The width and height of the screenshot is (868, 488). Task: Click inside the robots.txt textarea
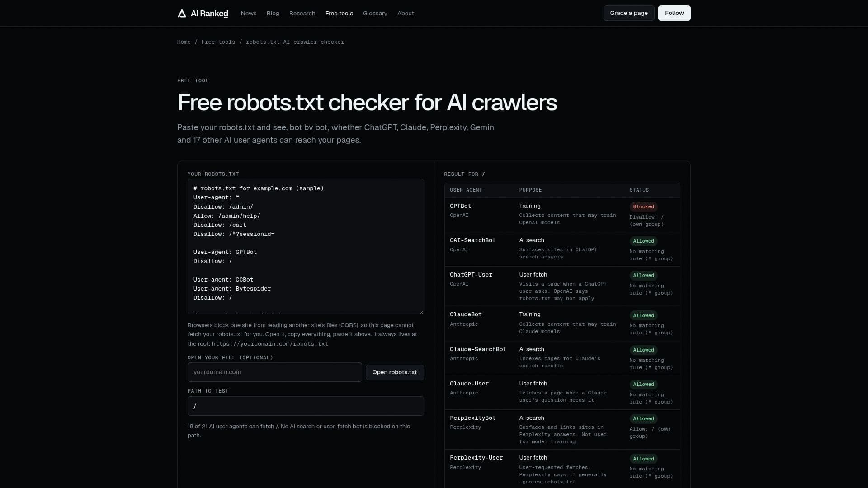coord(306,247)
